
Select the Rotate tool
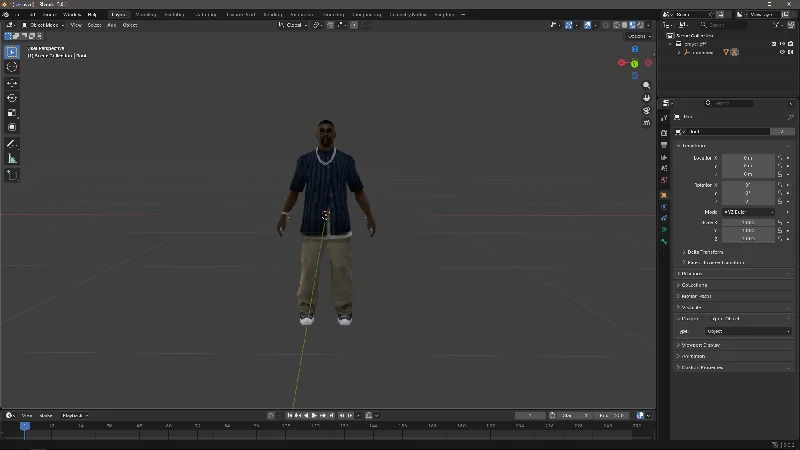[12, 97]
